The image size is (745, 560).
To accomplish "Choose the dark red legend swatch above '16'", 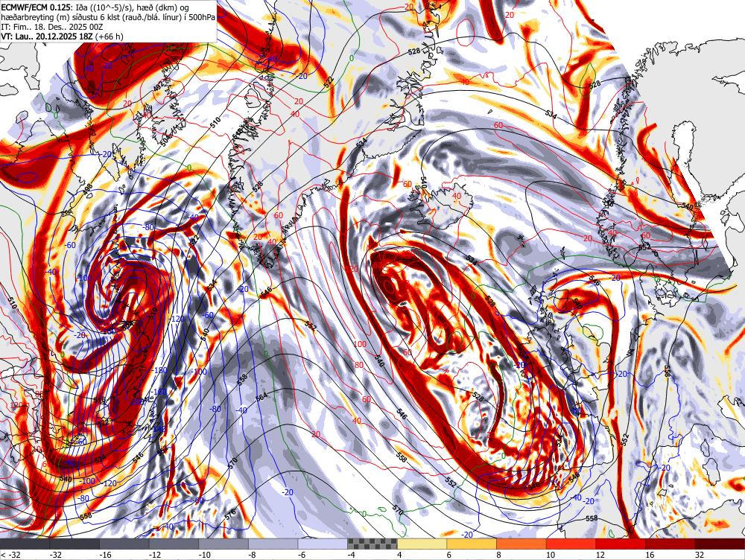I will [x=670, y=544].
